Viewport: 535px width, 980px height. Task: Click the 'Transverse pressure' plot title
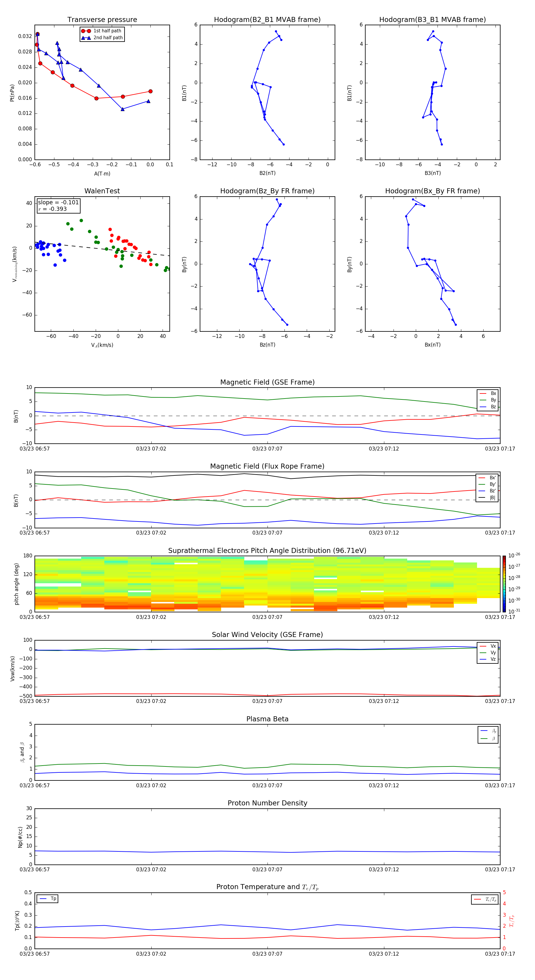[102, 20]
